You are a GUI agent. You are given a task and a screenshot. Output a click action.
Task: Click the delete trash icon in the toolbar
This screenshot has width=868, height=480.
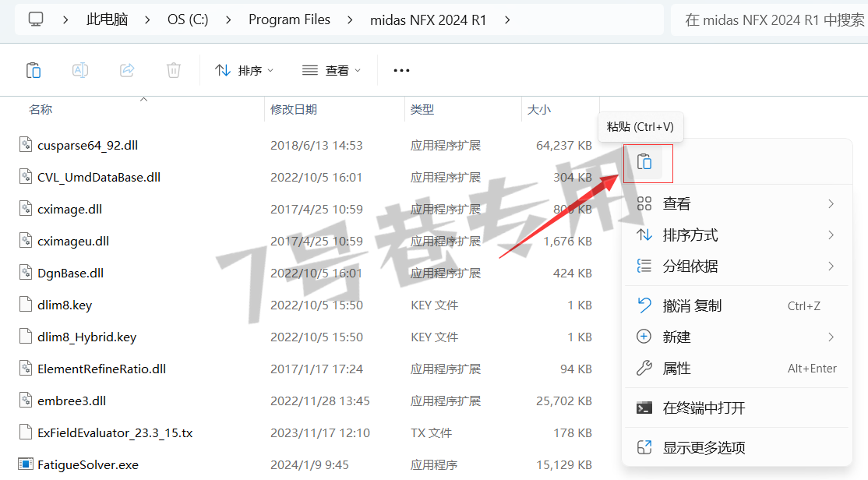[x=174, y=70]
